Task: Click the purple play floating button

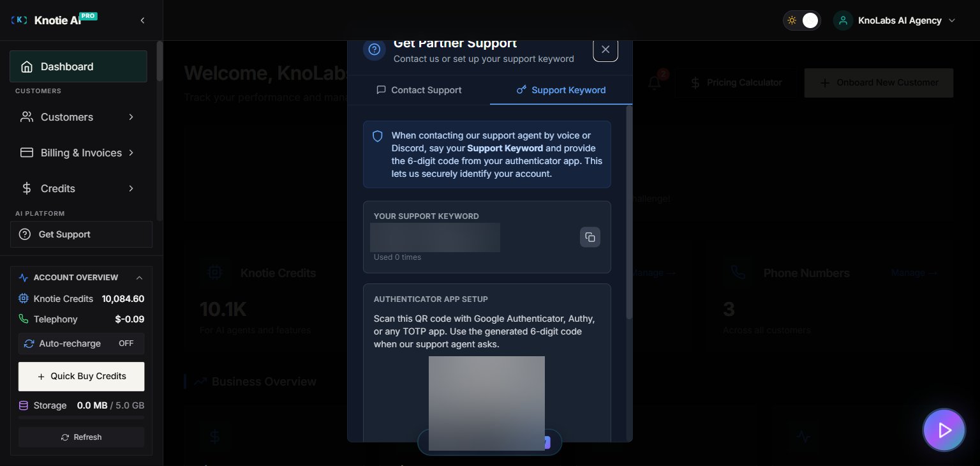Action: [x=944, y=430]
